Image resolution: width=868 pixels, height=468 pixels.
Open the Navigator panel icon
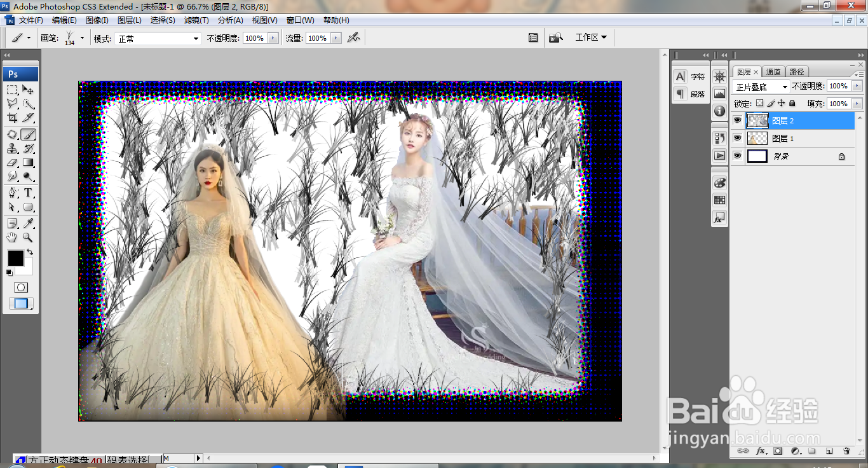(719, 77)
